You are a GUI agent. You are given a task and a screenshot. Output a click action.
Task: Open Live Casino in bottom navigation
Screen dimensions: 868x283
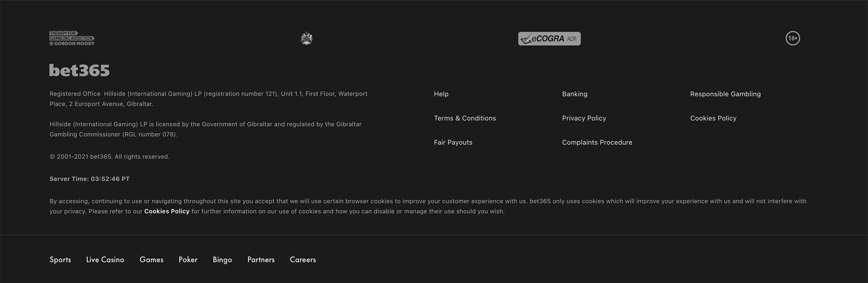pos(105,260)
